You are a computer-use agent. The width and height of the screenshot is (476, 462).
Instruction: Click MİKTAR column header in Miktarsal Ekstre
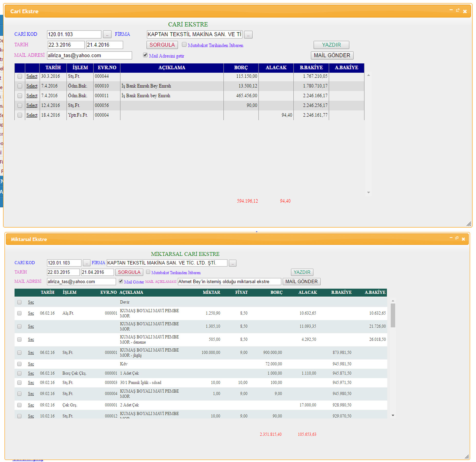coord(211,293)
